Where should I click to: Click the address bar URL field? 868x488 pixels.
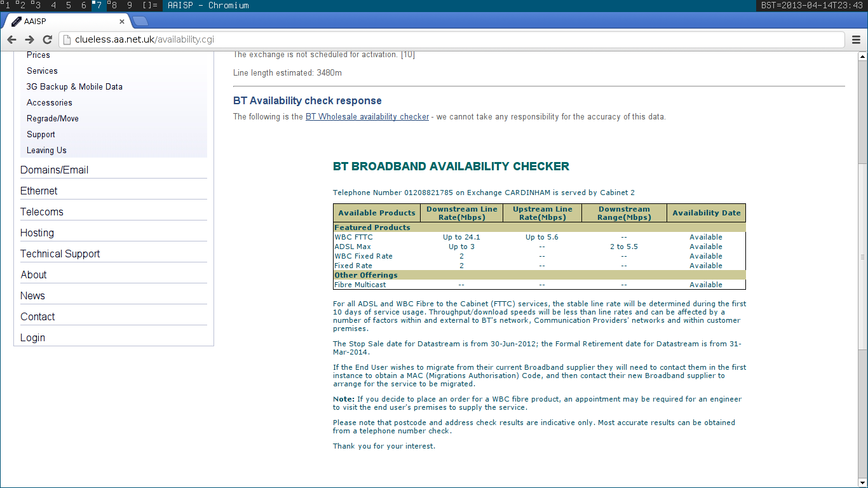(452, 39)
